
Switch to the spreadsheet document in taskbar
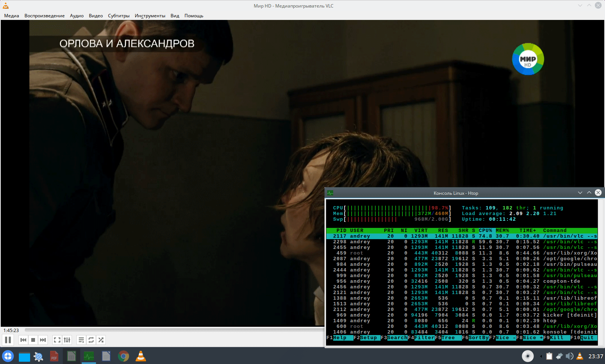click(72, 356)
